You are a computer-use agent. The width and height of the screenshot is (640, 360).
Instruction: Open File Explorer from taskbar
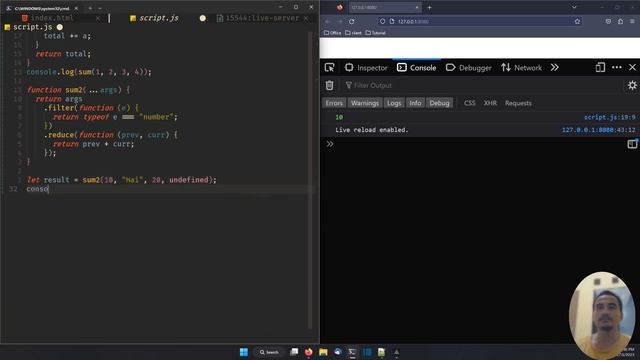[323, 352]
